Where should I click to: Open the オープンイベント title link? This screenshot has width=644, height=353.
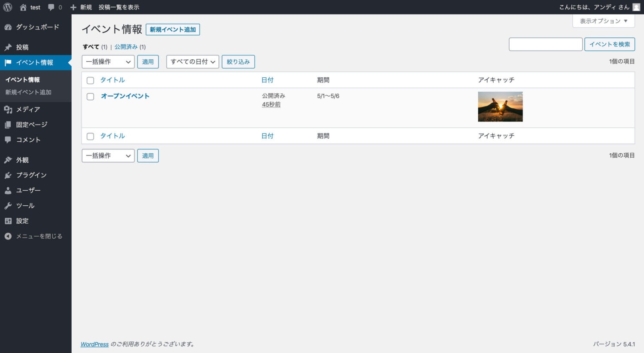click(x=125, y=96)
